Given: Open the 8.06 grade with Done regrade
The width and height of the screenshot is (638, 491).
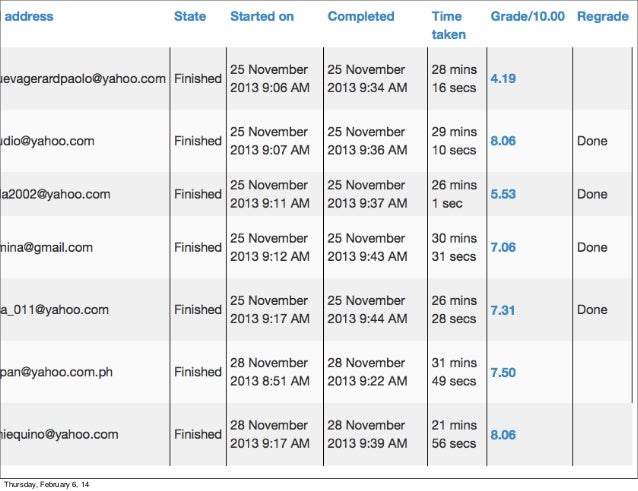Looking at the screenshot, I should pyautogui.click(x=503, y=141).
